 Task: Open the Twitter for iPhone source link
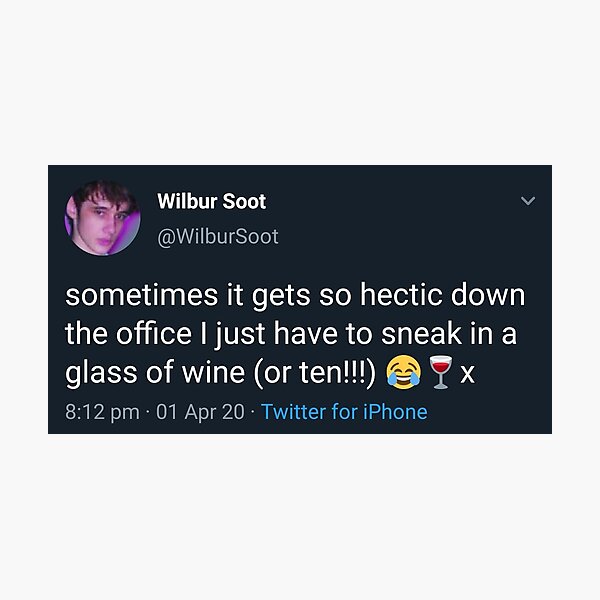(x=344, y=412)
